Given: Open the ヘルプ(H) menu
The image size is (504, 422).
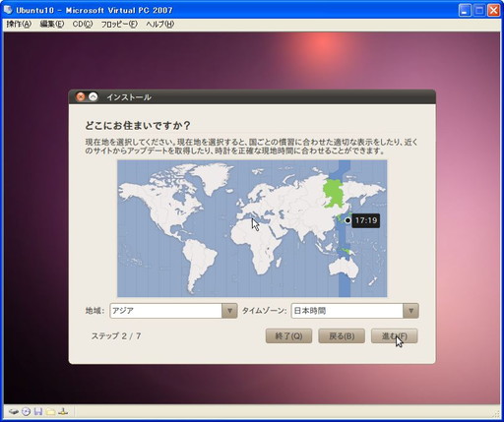Looking at the screenshot, I should tap(159, 25).
